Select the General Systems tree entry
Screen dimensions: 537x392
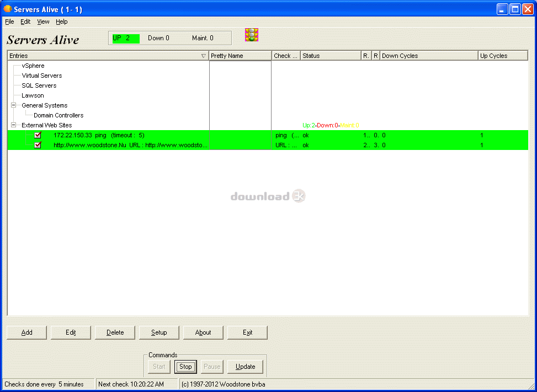coord(45,105)
